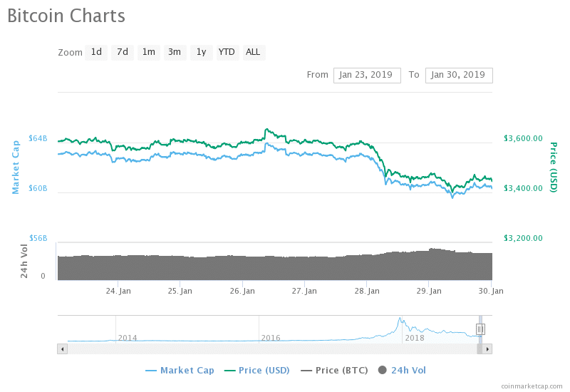Image resolution: width=570 pixels, height=392 pixels.
Task: Click the $3,400.00 price axis label
Action: (523, 188)
